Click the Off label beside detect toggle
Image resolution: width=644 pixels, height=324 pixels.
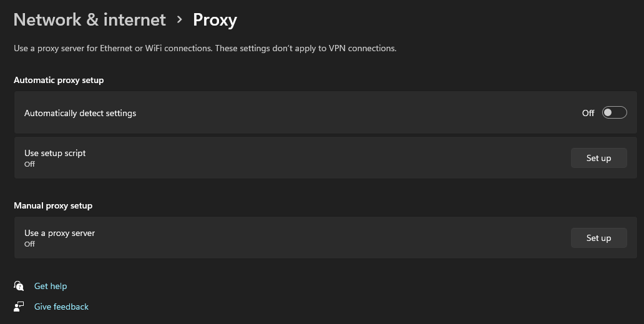588,113
